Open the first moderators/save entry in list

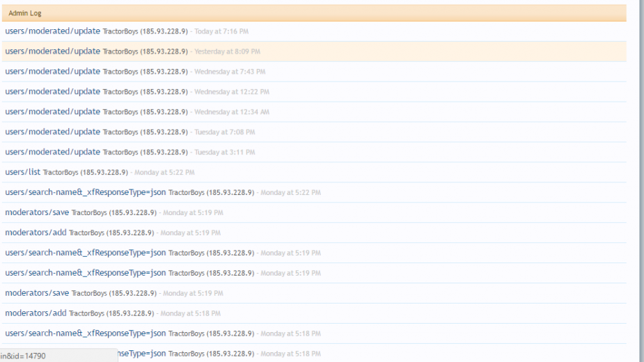click(x=37, y=213)
